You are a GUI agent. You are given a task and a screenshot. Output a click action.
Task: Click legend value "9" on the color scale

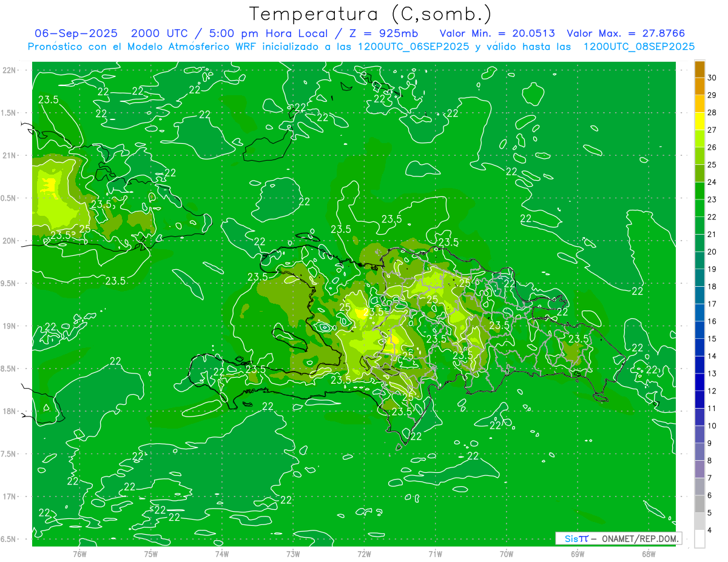point(711,443)
